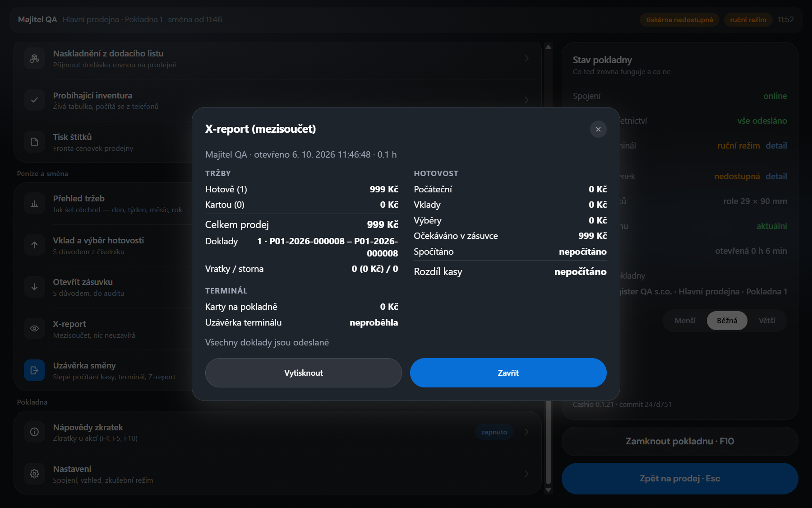Expand Naskladnění z dodacího listu chevron
This screenshot has height=508, width=812.
(526, 58)
